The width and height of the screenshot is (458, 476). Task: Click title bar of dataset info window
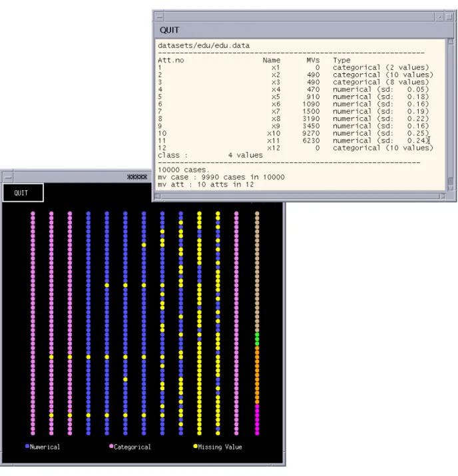[300, 17]
